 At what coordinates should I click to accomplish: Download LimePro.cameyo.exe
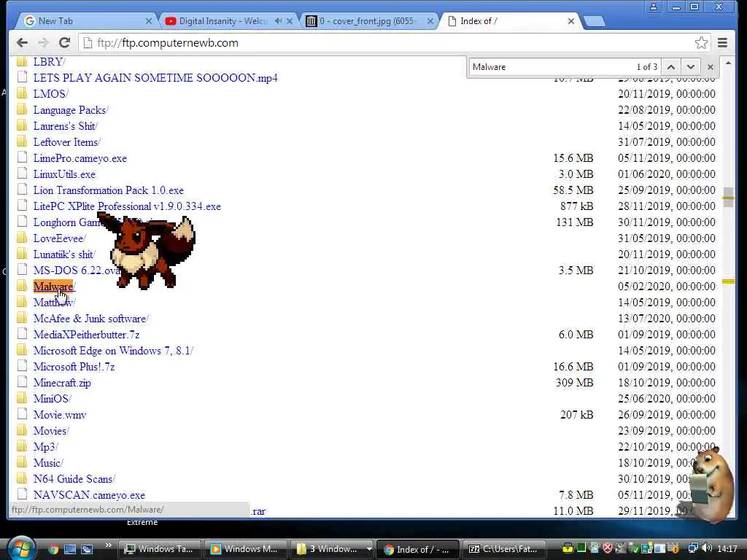(x=80, y=158)
